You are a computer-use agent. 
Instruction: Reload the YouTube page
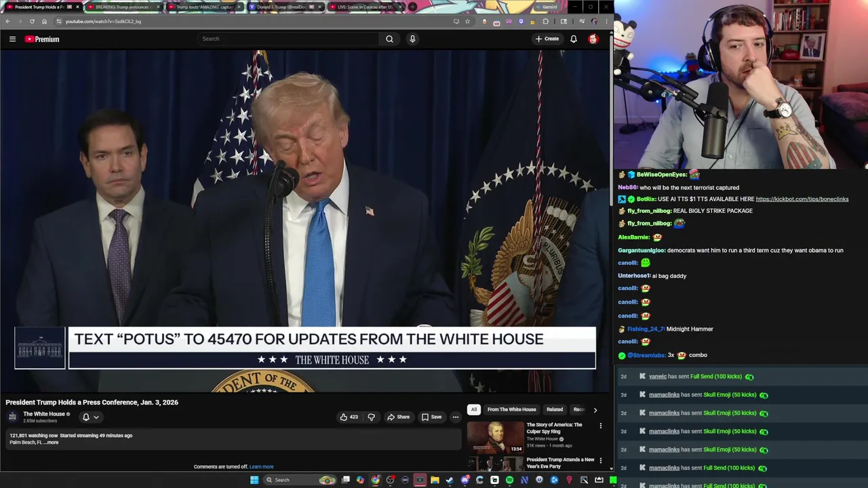(x=32, y=21)
